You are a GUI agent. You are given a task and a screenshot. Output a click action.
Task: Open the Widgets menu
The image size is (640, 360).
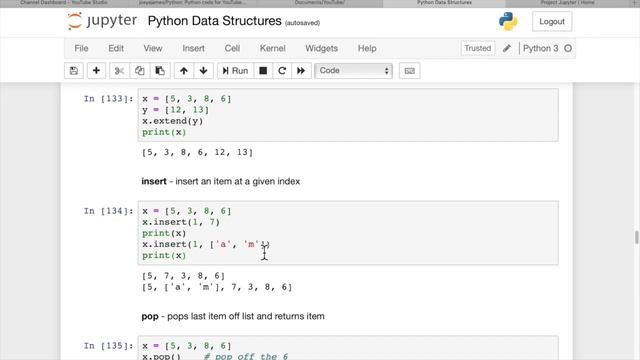322,48
